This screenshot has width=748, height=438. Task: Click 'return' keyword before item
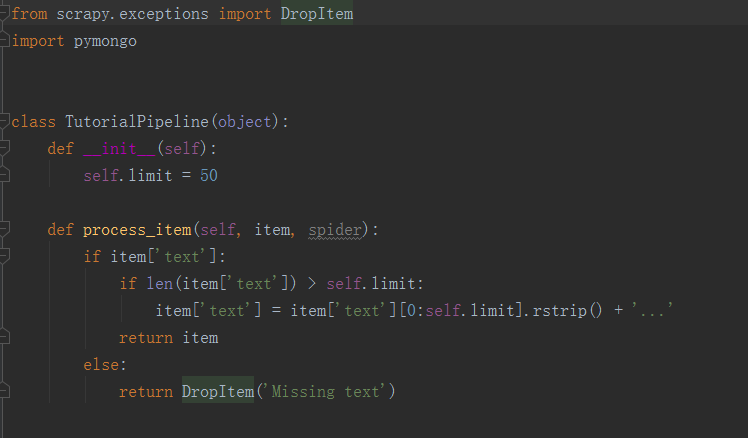146,338
